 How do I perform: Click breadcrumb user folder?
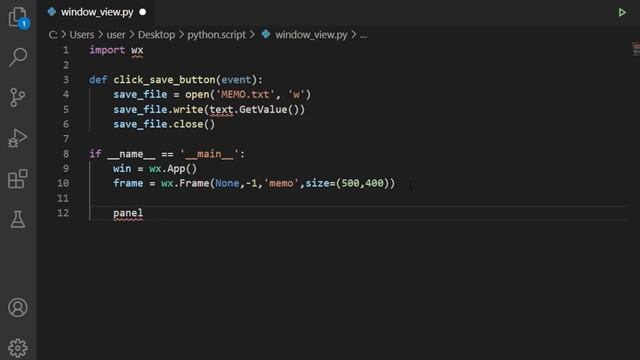coord(116,35)
